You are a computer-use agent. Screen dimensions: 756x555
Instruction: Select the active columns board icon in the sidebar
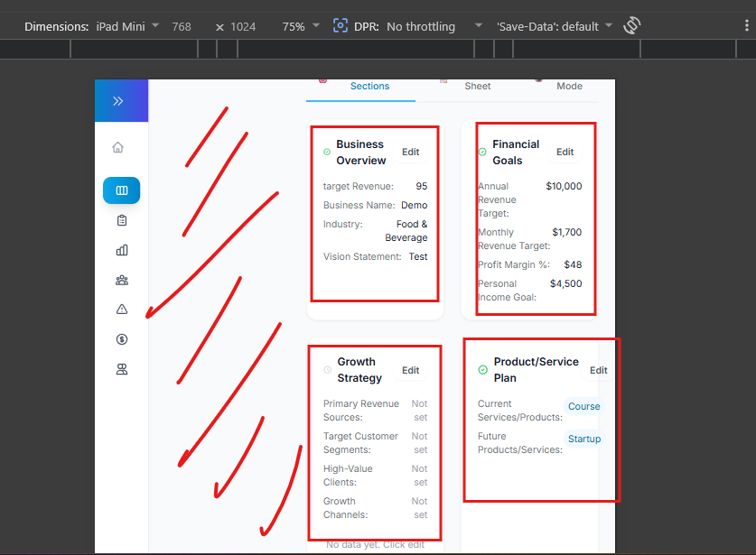[x=122, y=190]
